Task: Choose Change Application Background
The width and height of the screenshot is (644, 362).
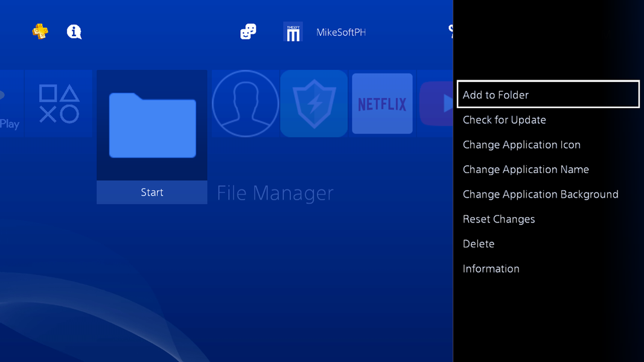Action: click(x=540, y=194)
